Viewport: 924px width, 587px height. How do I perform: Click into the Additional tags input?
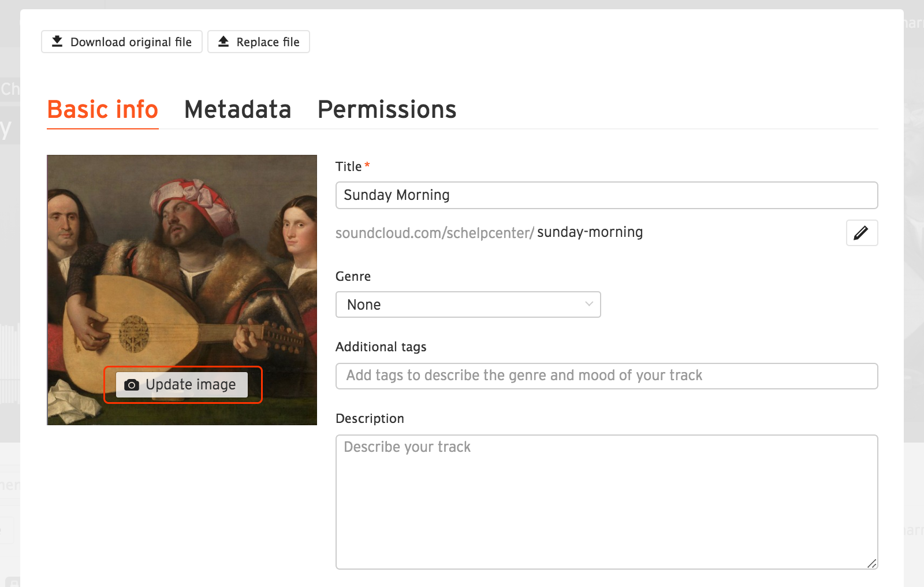pos(606,376)
